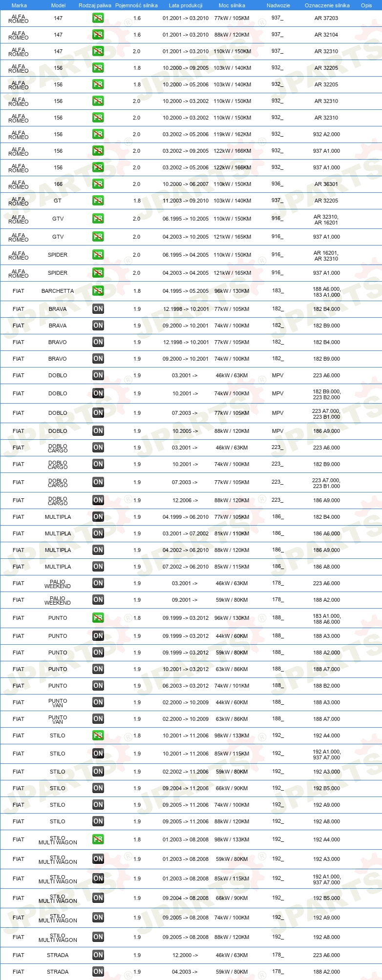382x980 pixels.
Task: Click the petrol icon for Alfa Romeo 147 77kW
Action: tap(98, 18)
